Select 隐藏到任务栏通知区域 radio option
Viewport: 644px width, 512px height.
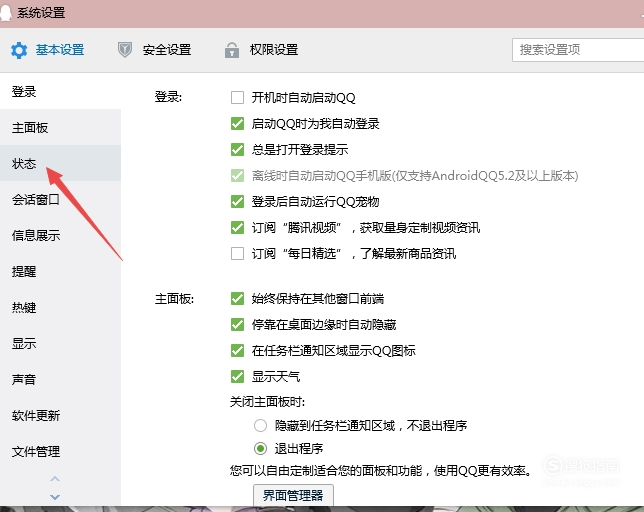[x=260, y=425]
